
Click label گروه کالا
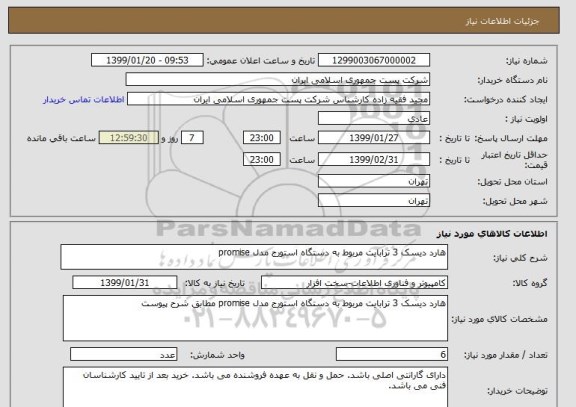[530, 283]
